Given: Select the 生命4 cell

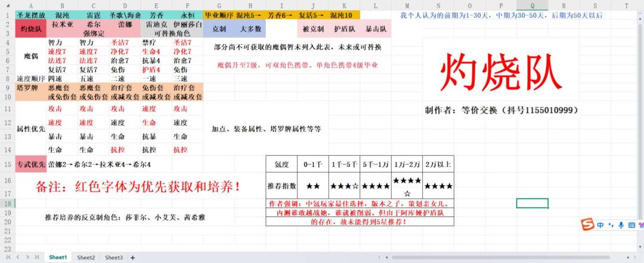Looking at the screenshot, I should pyautogui.click(x=156, y=52).
